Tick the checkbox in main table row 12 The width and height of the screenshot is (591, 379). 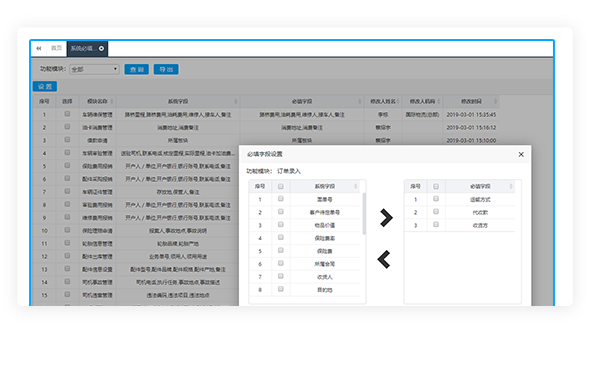point(67,256)
